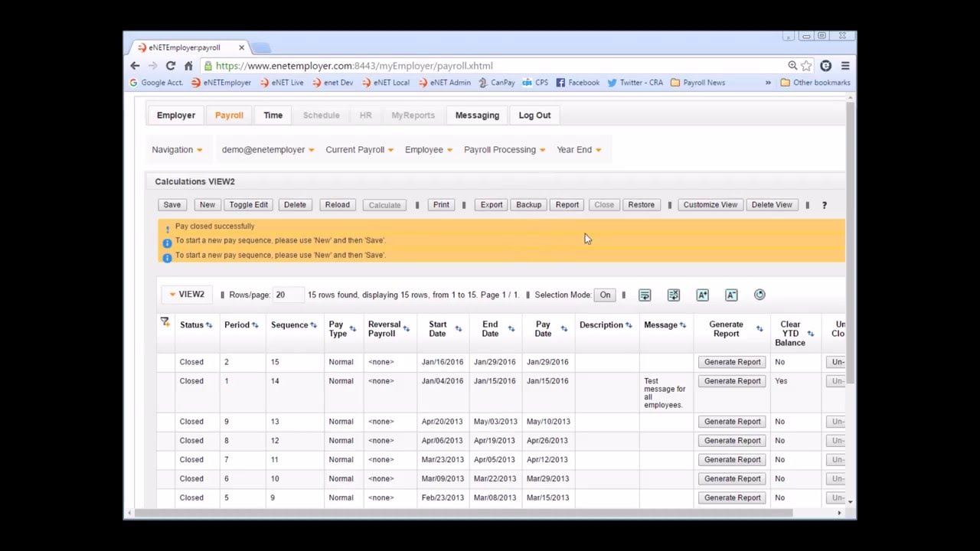Screen dimensions: 980x551
Task: Increase font size with A+ icon
Action: (x=702, y=295)
